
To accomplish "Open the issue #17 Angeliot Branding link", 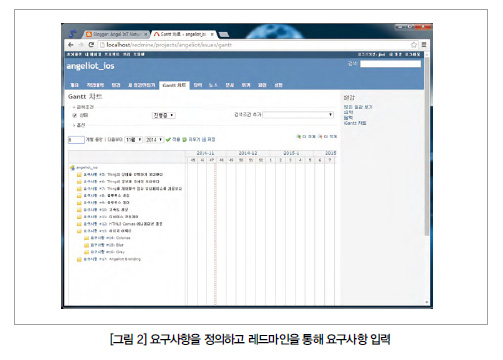I will click(x=112, y=259).
